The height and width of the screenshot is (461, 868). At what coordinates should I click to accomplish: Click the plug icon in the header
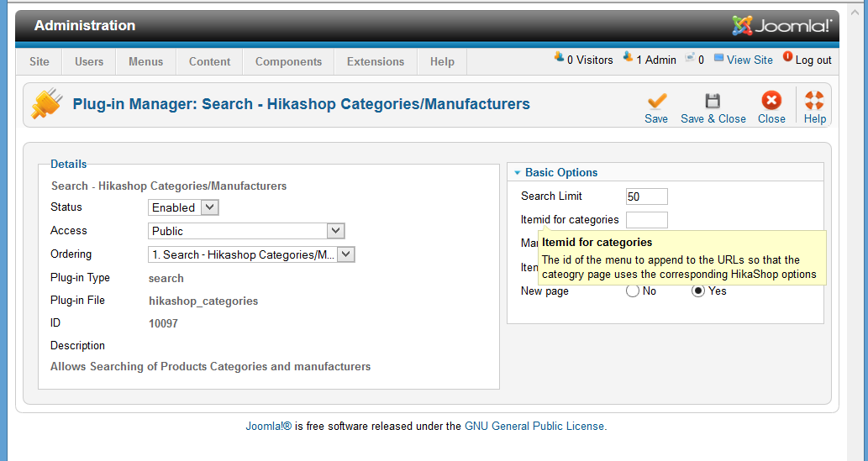click(46, 104)
